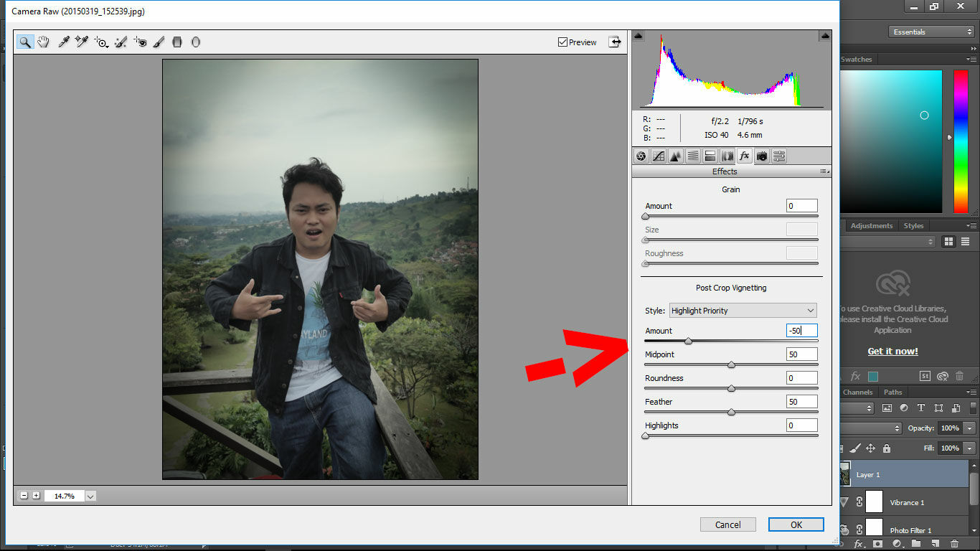The height and width of the screenshot is (551, 980).
Task: Select the Red Eye Removal tool
Action: click(x=139, y=42)
